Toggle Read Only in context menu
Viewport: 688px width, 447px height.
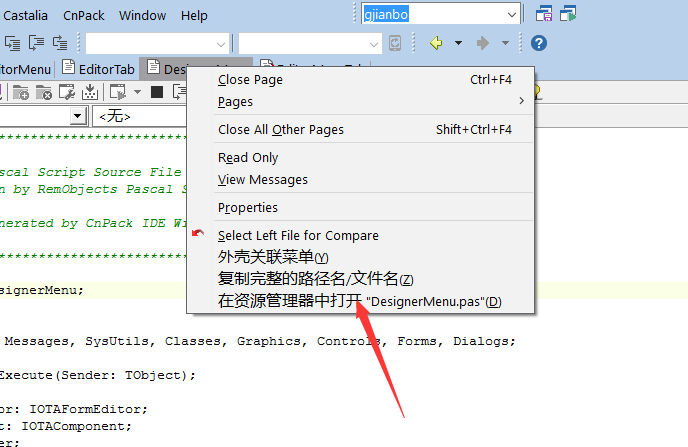tap(248, 157)
